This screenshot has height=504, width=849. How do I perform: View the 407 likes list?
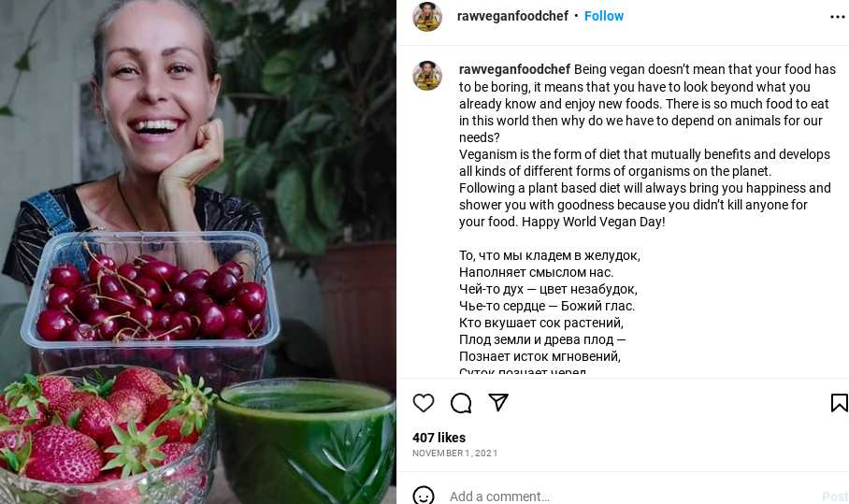coord(439,438)
